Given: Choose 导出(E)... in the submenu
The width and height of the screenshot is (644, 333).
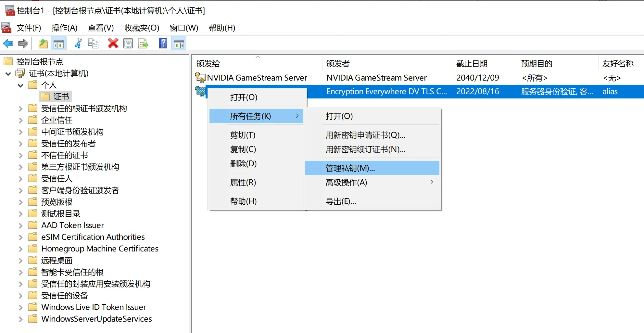Looking at the screenshot, I should pos(372,201).
